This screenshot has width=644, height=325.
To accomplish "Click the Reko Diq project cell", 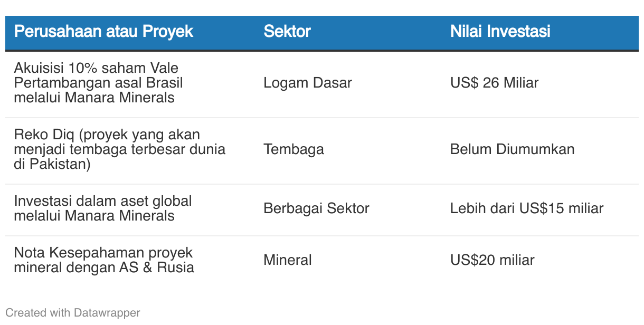I will click(x=120, y=149).
